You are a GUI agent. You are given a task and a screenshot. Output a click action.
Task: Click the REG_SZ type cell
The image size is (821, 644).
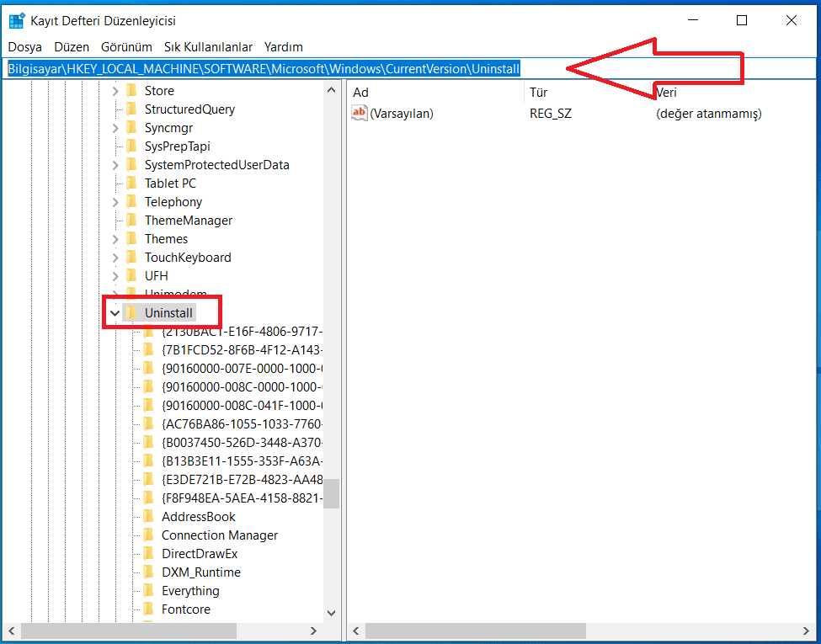(551, 114)
